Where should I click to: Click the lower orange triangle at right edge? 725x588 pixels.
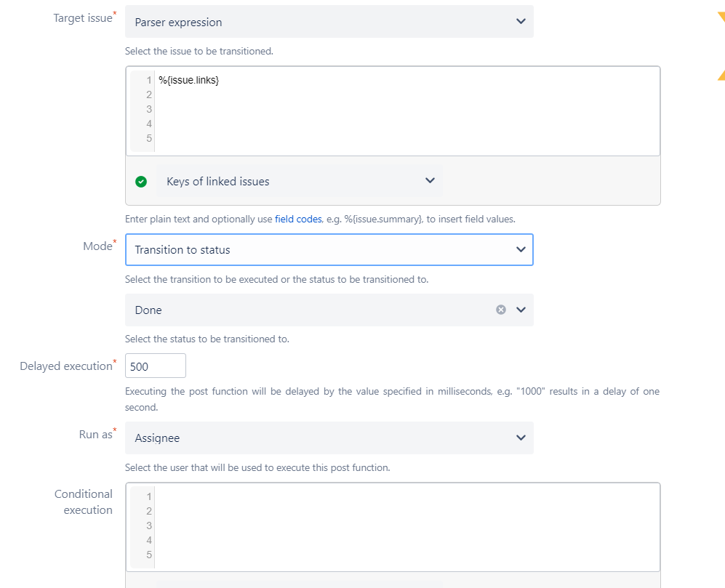721,74
